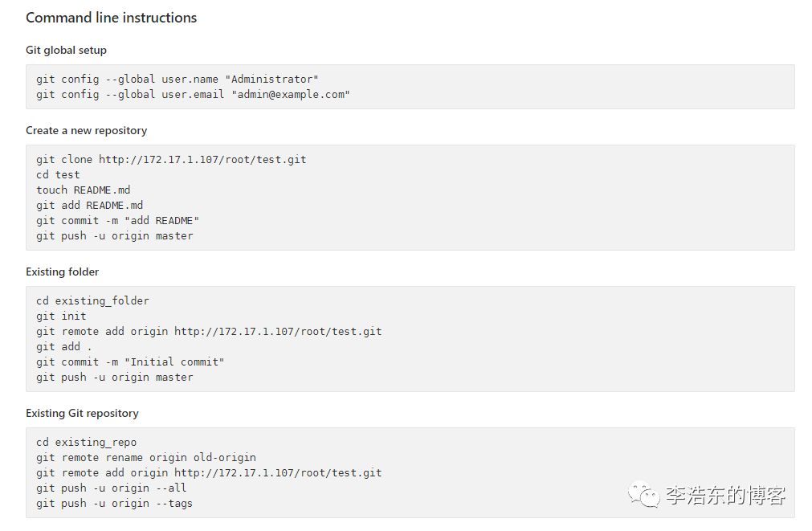Image resolution: width=812 pixels, height=531 pixels.
Task: Click the git config user.email command line
Action: point(193,94)
